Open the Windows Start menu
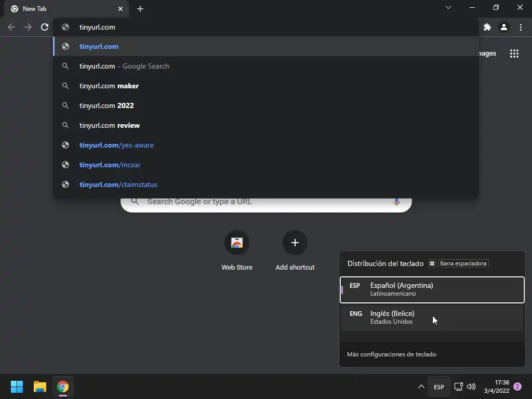Image resolution: width=532 pixels, height=399 pixels. pos(17,387)
